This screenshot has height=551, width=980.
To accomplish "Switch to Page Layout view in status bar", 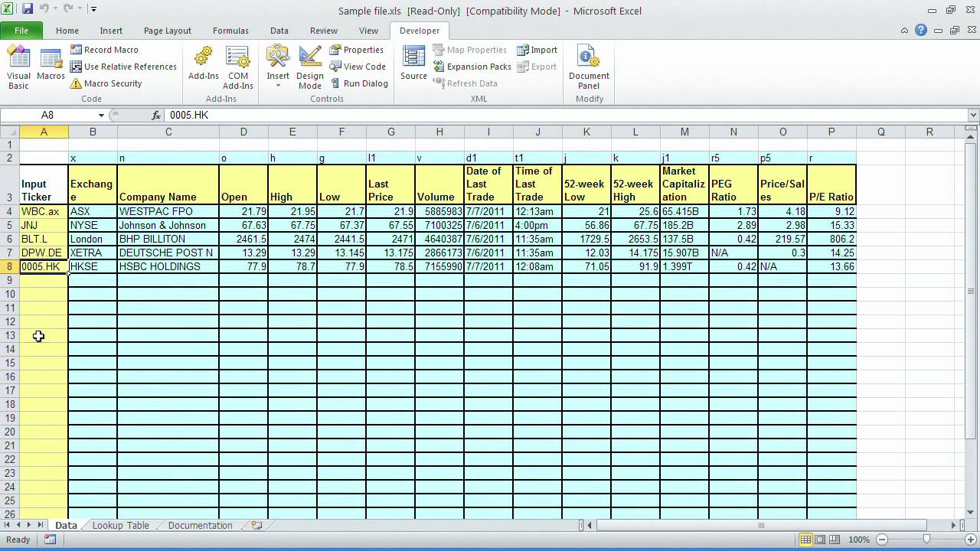I will pyautogui.click(x=821, y=540).
